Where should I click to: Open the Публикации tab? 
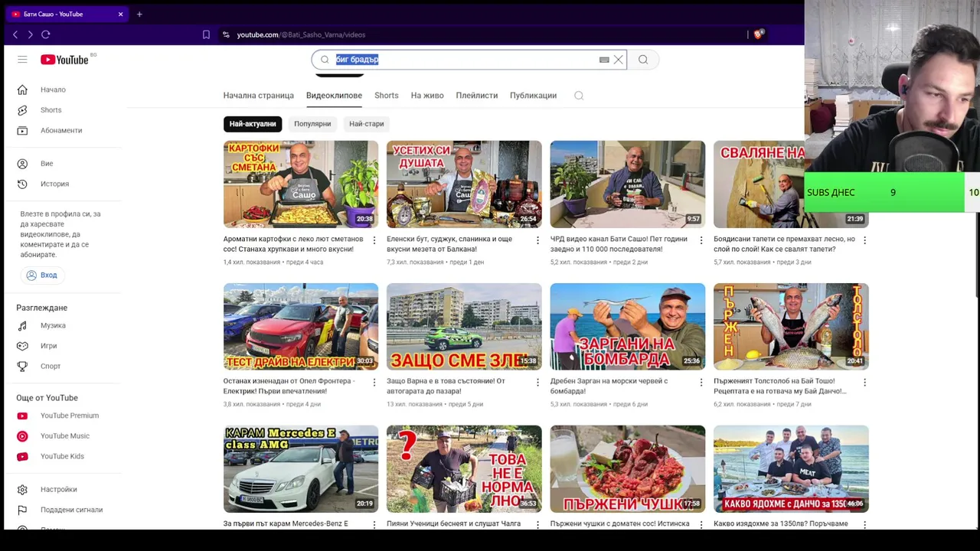(x=534, y=96)
